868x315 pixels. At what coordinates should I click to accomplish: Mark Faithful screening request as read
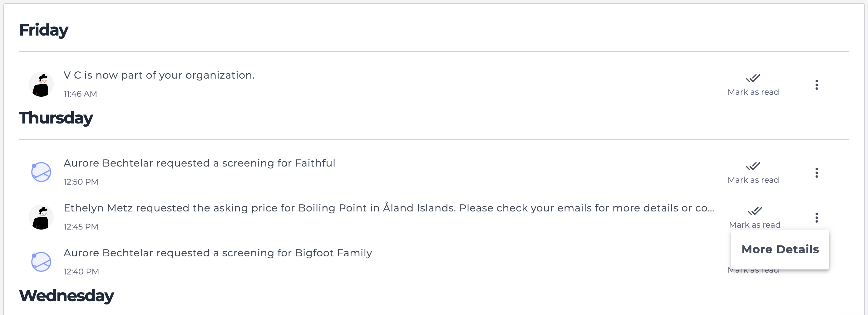pyautogui.click(x=753, y=180)
